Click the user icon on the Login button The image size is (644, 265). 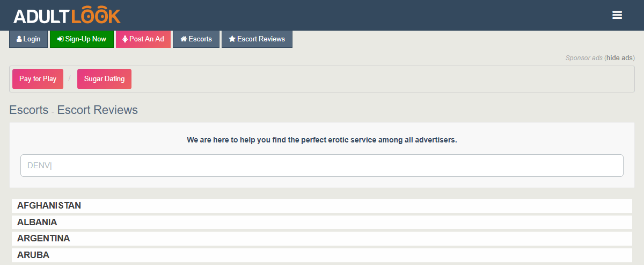tap(19, 39)
